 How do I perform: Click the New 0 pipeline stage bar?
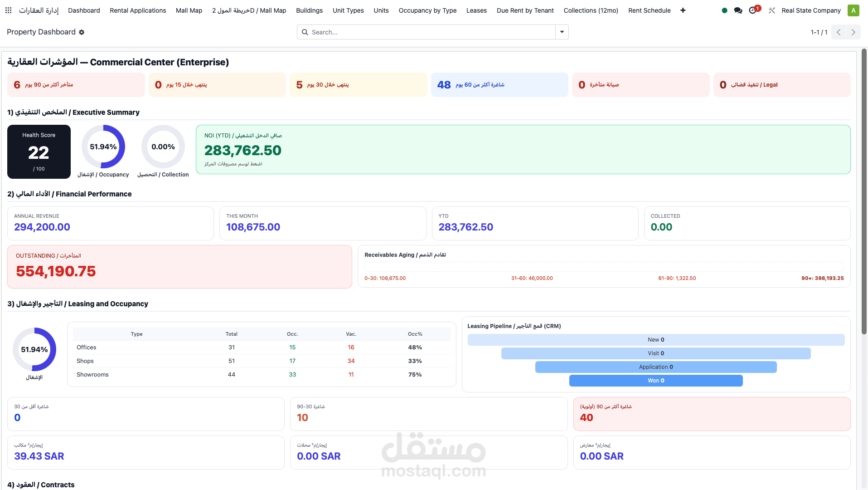tap(656, 340)
